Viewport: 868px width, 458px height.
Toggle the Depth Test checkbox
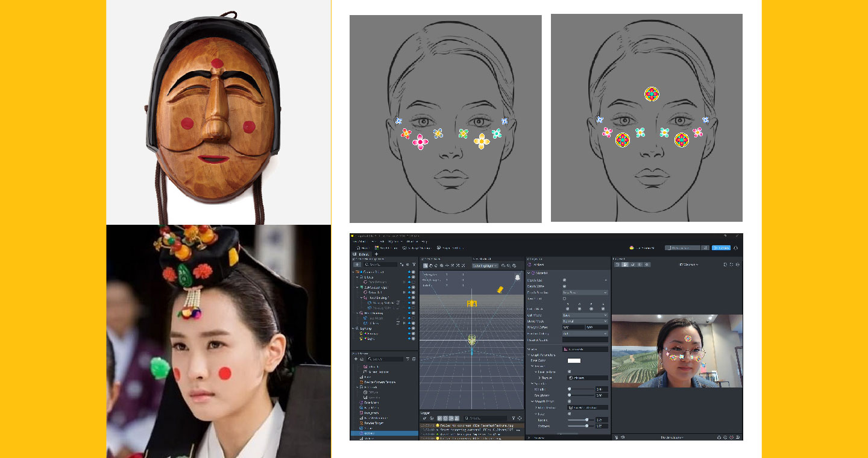564,280
